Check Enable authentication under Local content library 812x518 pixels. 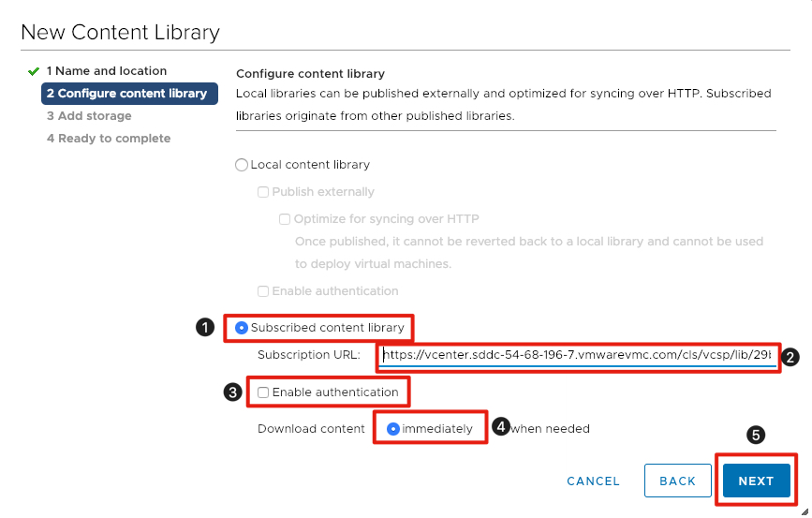(263, 291)
